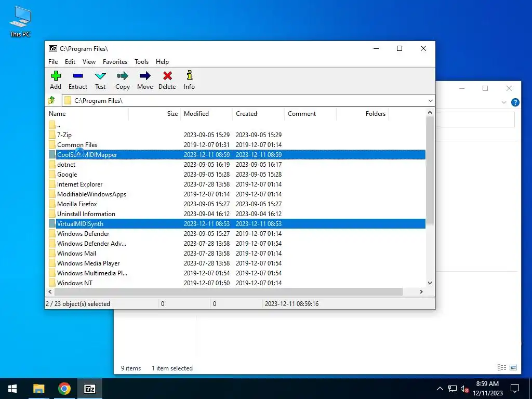Click the muted volume tray icon

click(464, 389)
